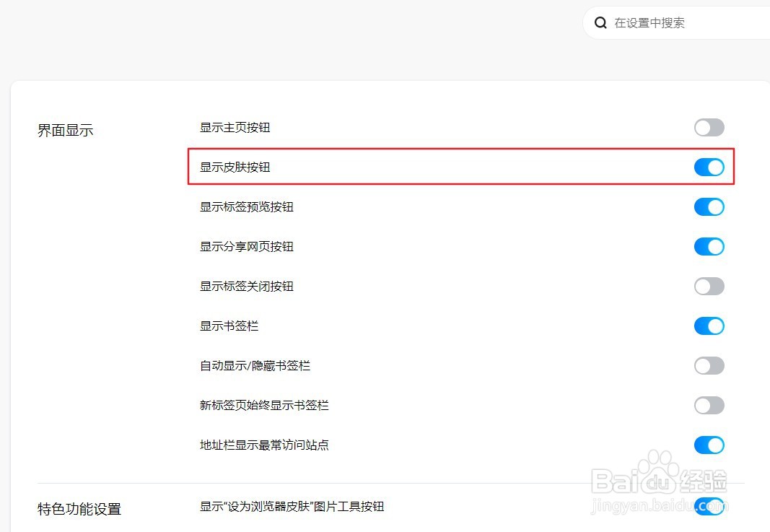770x532 pixels.
Task: Click the search magnifier icon
Action: tap(600, 23)
